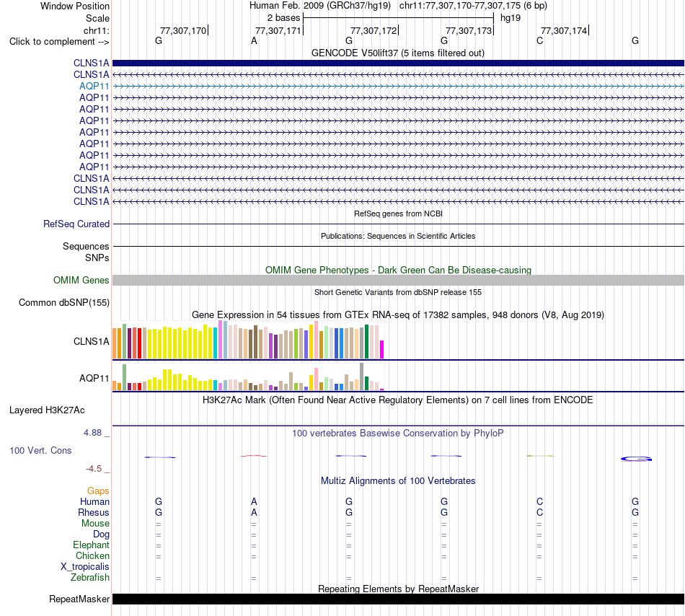The width and height of the screenshot is (685, 616).
Task: Click the large blue G PhyloP conservation logo
Action: pos(636,459)
